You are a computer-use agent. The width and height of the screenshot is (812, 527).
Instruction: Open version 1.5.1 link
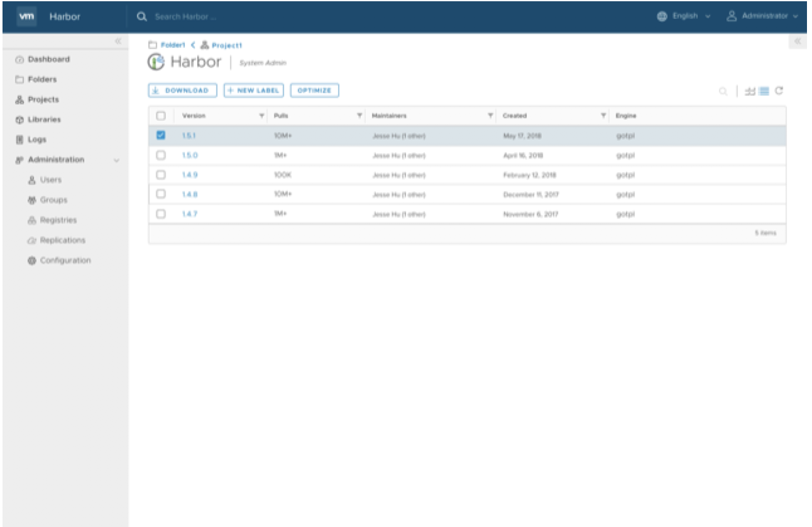click(x=188, y=135)
